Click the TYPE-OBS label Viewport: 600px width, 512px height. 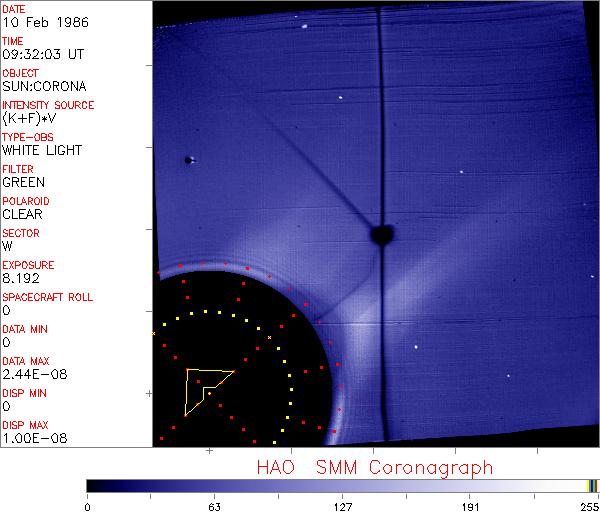click(28, 137)
